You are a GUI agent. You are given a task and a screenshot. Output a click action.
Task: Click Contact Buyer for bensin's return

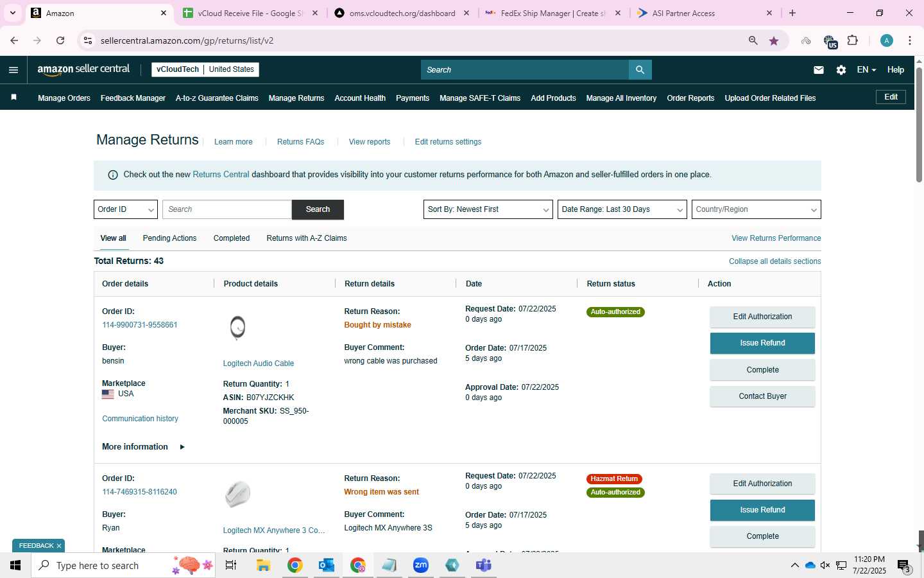[762, 396]
